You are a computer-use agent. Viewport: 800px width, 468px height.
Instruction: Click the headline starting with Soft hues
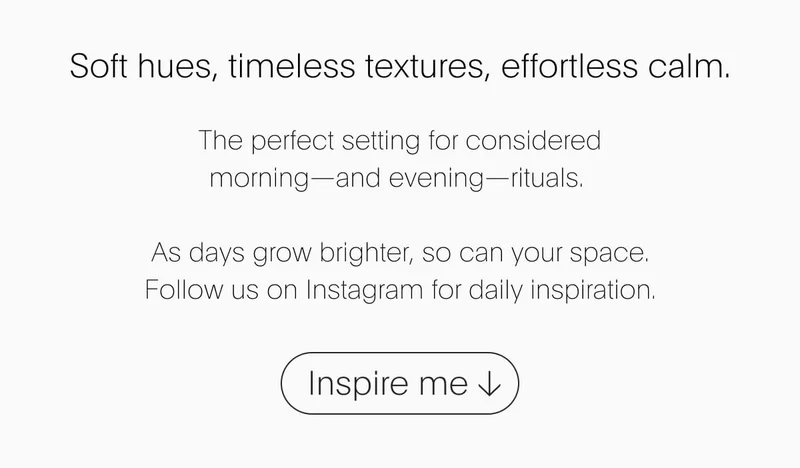399,66
